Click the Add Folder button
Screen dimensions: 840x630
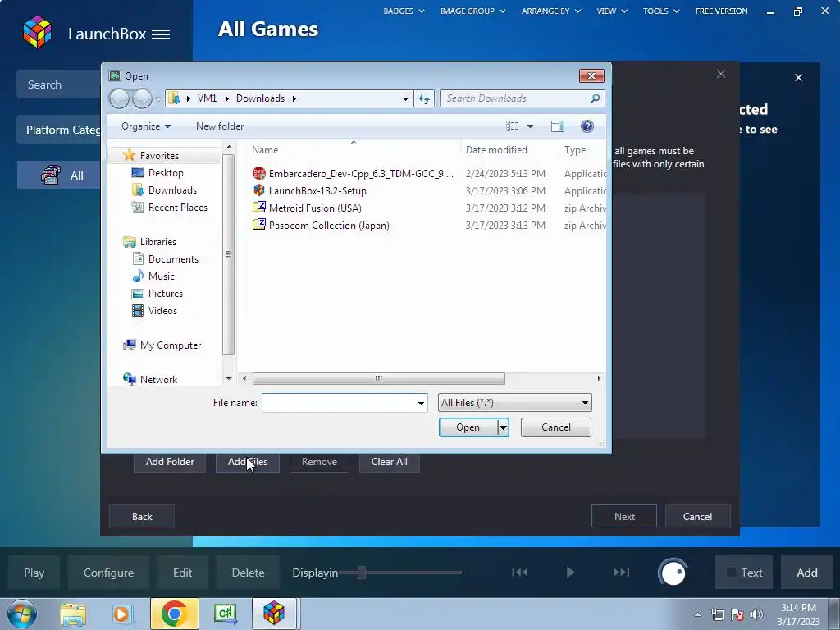click(x=170, y=462)
